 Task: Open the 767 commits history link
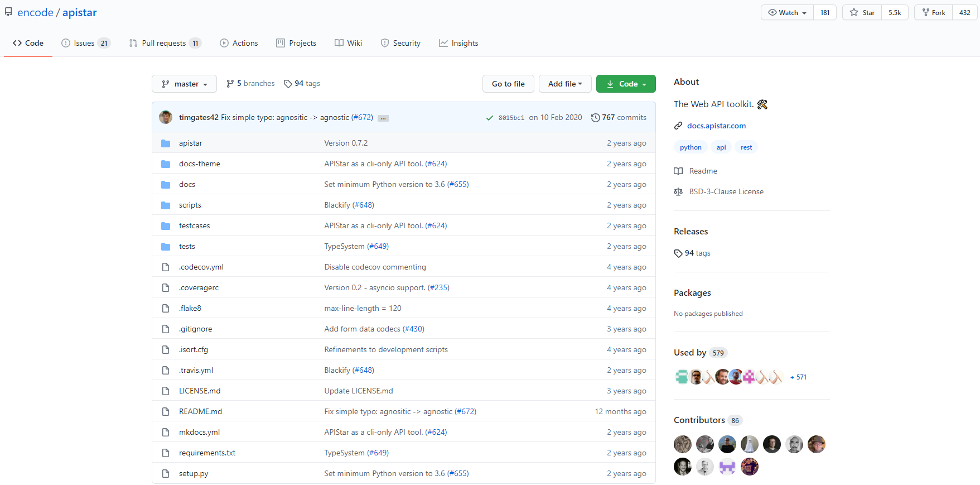click(x=619, y=118)
